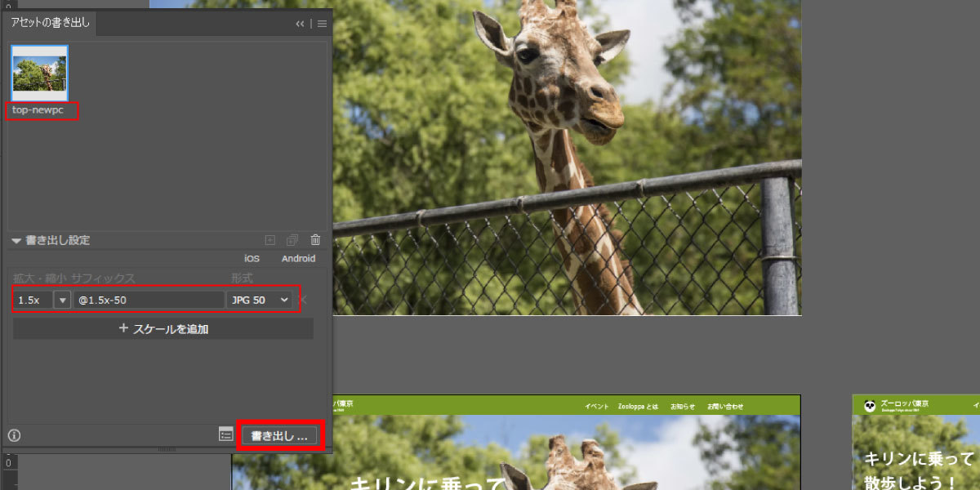Screen dimensions: 980x490
Task: Click the @1.5x-50 suffix field
Action: tap(148, 300)
